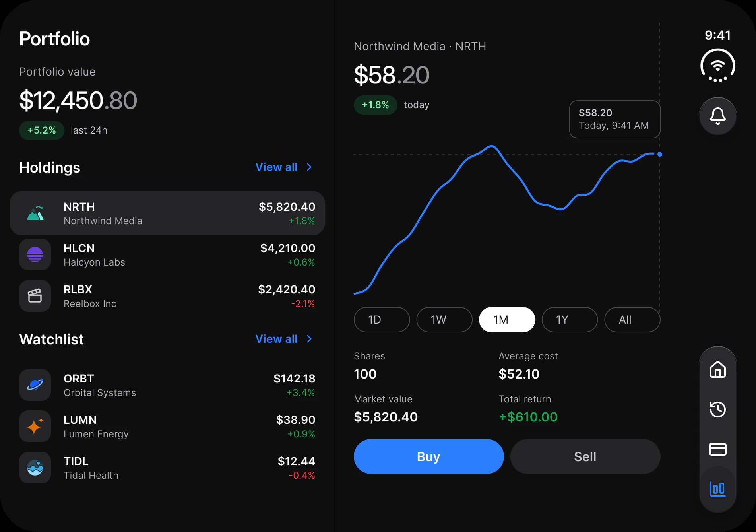The width and height of the screenshot is (756, 532).
Task: Click the Total return +$610.00 value
Action: 528,417
